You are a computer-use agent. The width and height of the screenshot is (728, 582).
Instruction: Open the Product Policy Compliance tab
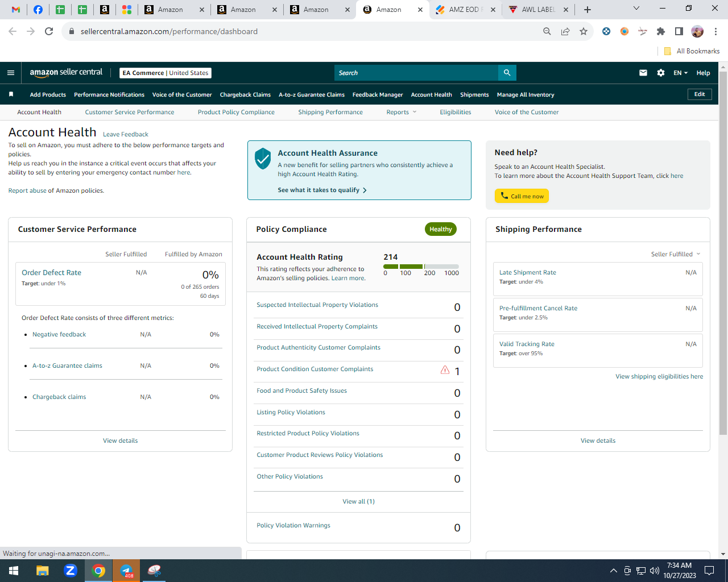coord(236,112)
